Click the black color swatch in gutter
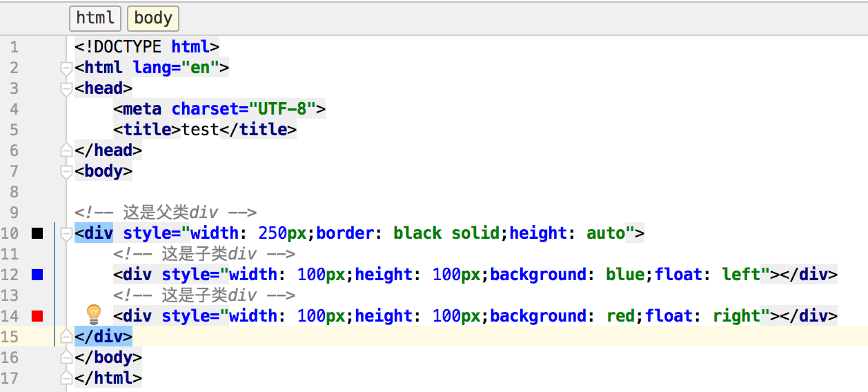This screenshot has height=392, width=868. click(37, 233)
